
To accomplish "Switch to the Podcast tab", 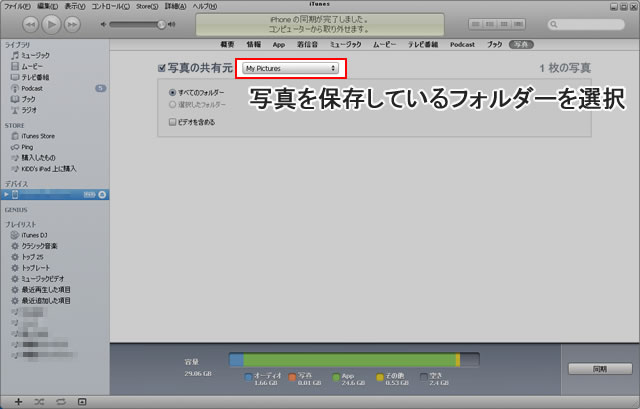I will click(x=462, y=44).
